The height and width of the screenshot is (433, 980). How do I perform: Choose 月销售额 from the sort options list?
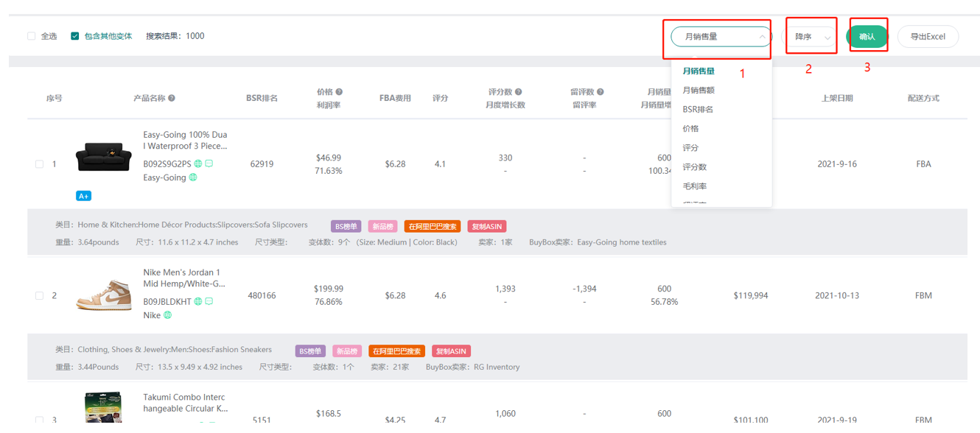[x=699, y=91]
